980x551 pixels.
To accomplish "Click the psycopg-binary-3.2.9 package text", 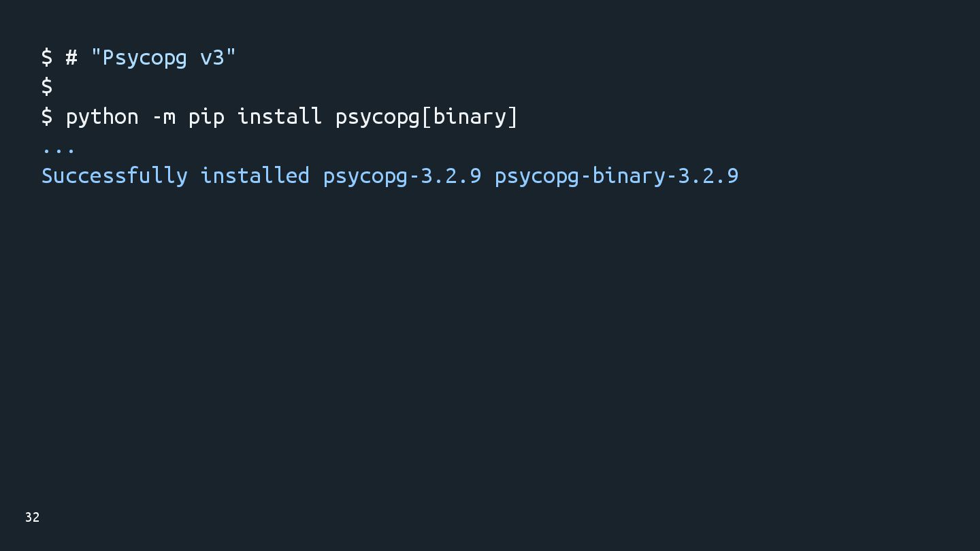I will (616, 176).
